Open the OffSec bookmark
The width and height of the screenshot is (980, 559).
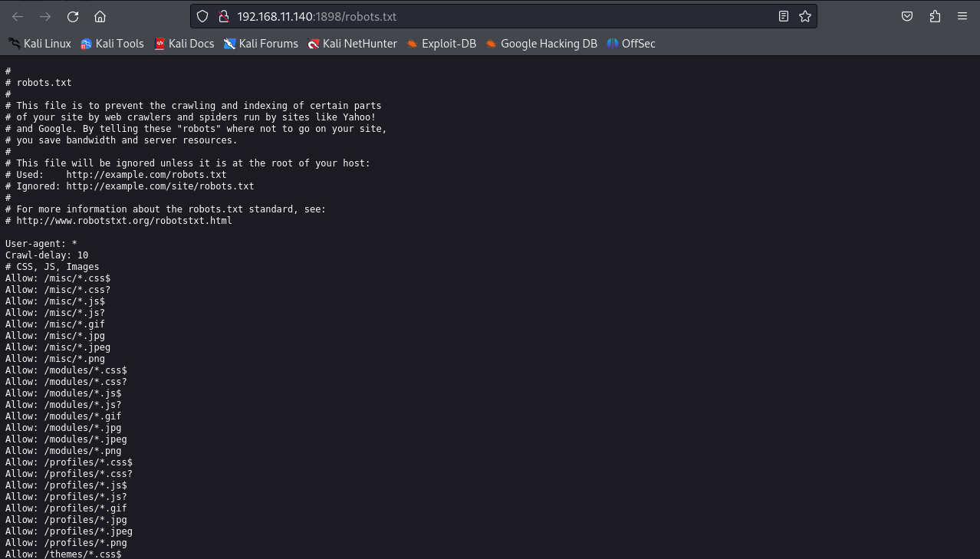pyautogui.click(x=631, y=44)
